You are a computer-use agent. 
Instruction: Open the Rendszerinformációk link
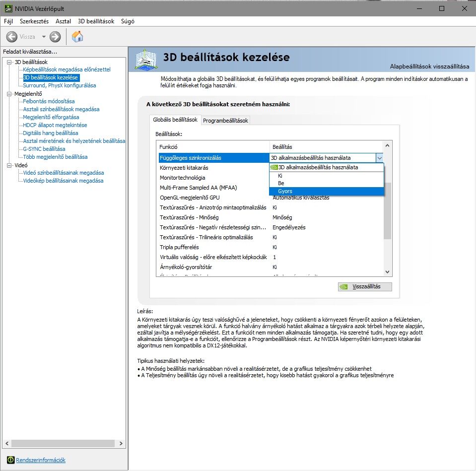[41, 460]
